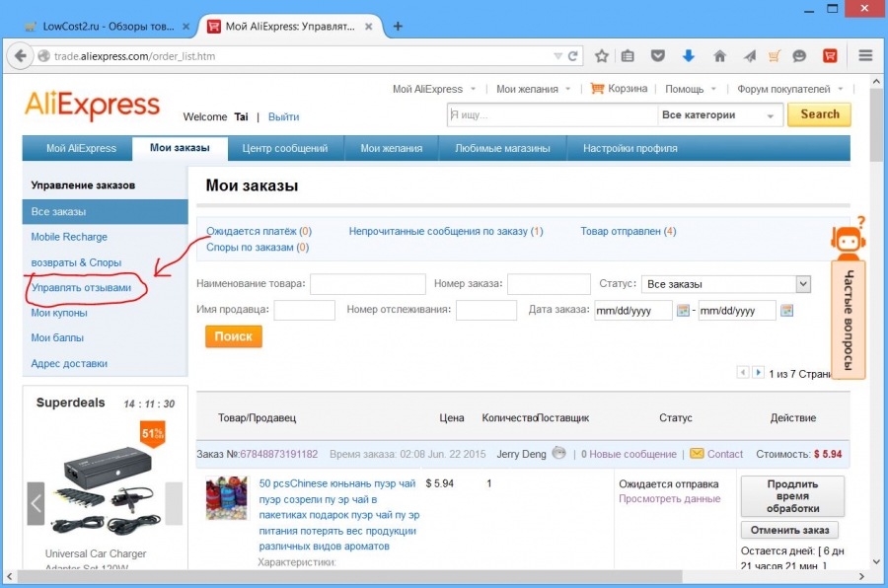Open a new browser tab
Image resolution: width=888 pixels, height=588 pixels.
coord(399,26)
